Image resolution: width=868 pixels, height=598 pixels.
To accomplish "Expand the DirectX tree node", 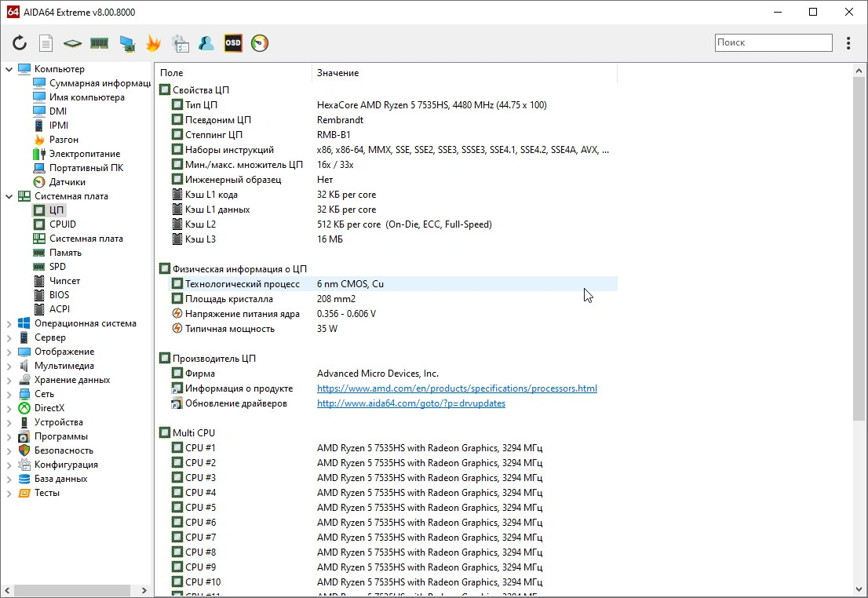I will [x=9, y=409].
